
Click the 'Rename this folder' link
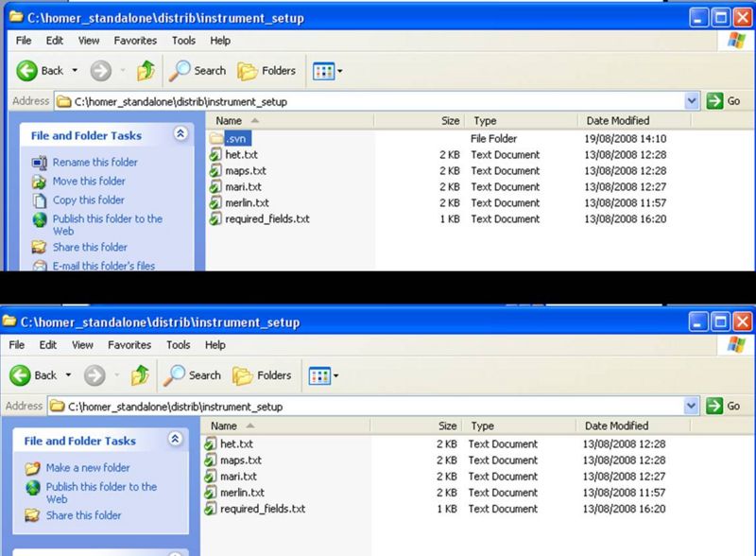(x=94, y=163)
